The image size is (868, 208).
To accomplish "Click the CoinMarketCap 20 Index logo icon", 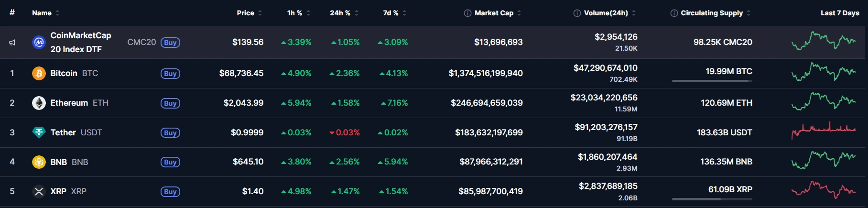I will [39, 43].
